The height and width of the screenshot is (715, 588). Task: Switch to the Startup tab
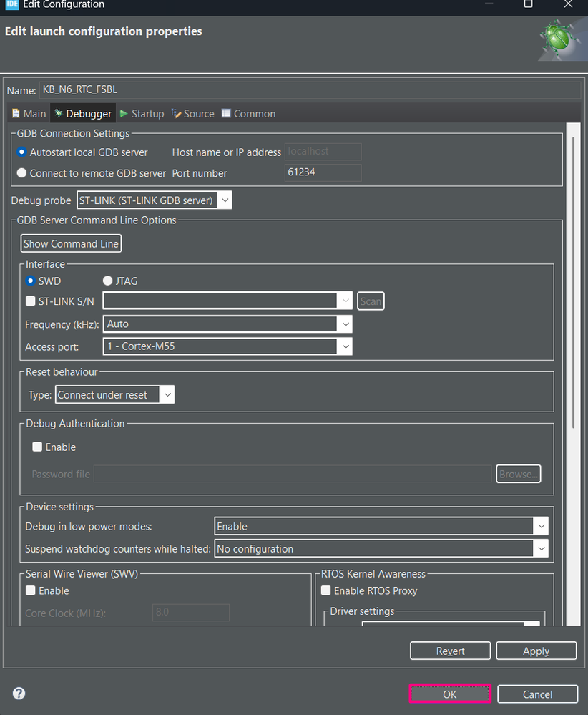pos(142,114)
